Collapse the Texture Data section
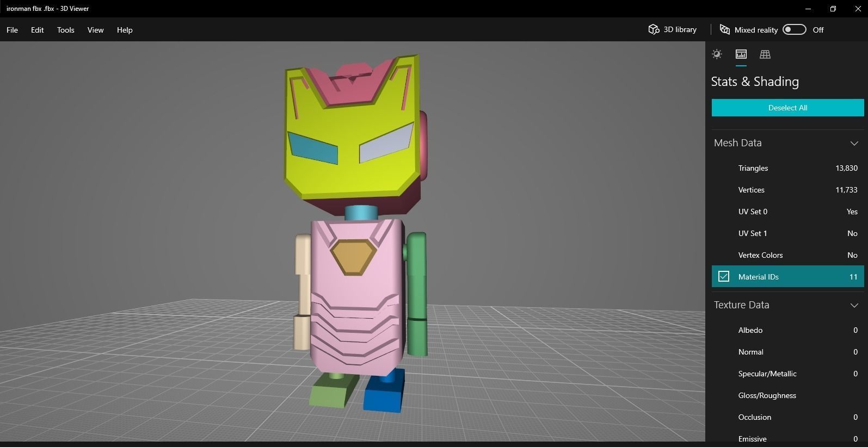 [854, 305]
